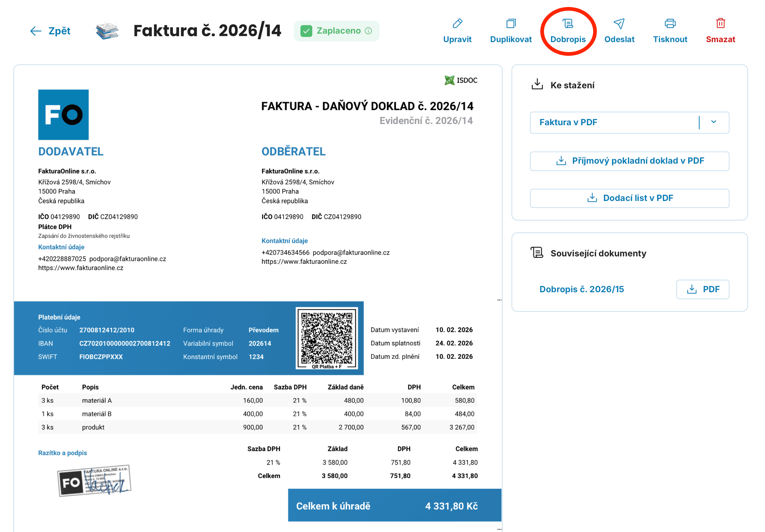
Task: Click the invoice stack icon beside title
Action: [x=107, y=31]
